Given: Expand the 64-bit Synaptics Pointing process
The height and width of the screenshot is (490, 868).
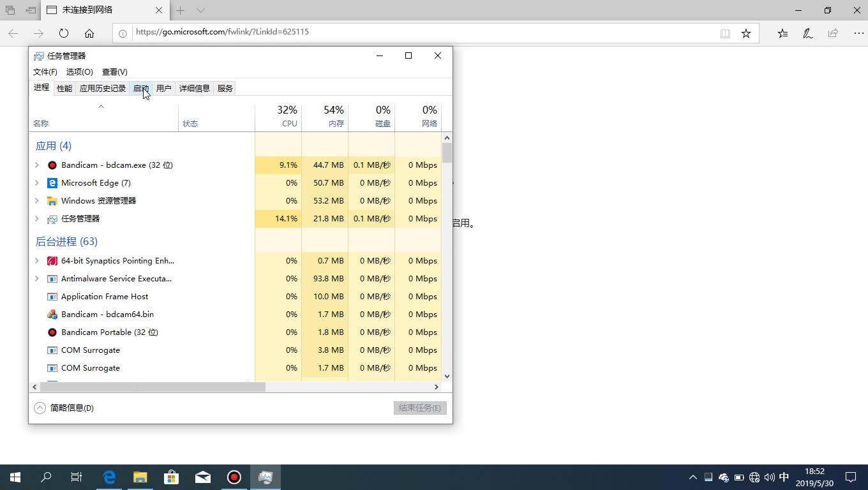Looking at the screenshot, I should pos(36,261).
